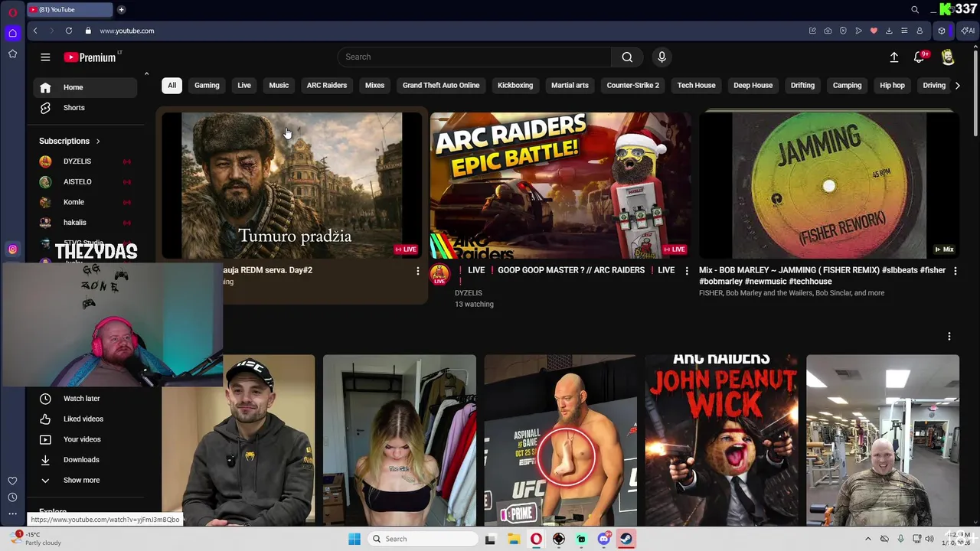Open options for the Bob Marley mix
This screenshot has height=551, width=980.
click(x=955, y=271)
